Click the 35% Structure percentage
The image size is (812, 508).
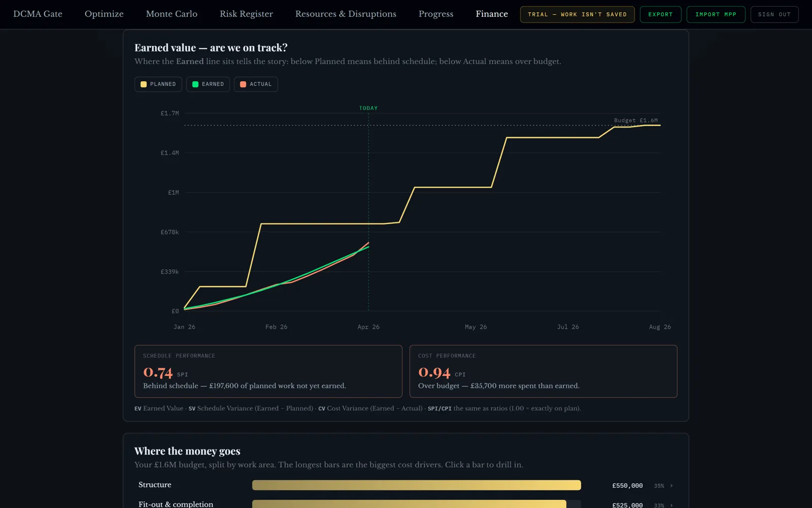coord(659,486)
